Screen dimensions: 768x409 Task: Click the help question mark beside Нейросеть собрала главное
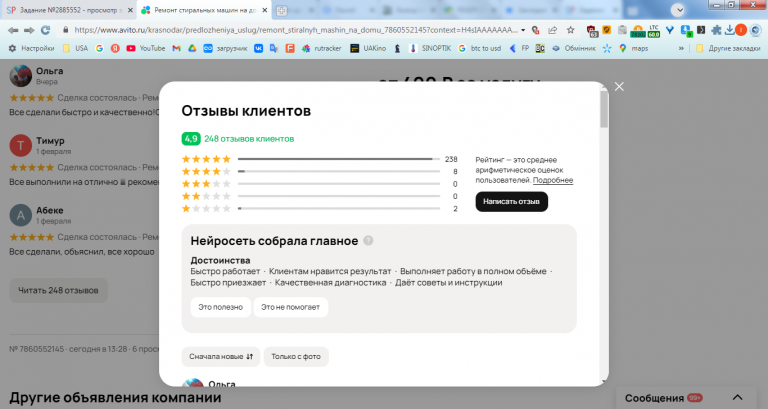(x=368, y=241)
